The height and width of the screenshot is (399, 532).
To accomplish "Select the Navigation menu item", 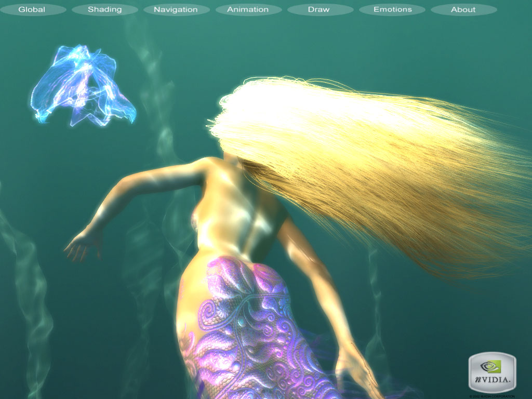I will coord(176,9).
